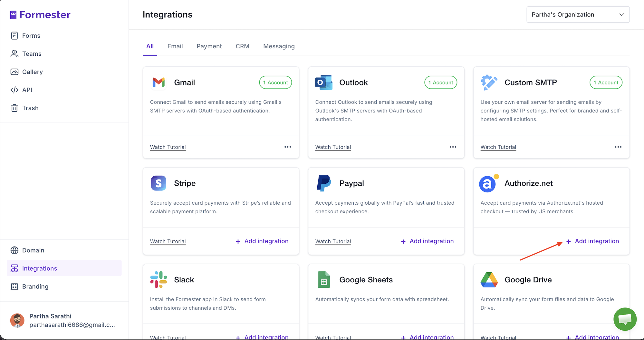Click the Stripe logo icon
The image size is (644, 340).
click(159, 183)
